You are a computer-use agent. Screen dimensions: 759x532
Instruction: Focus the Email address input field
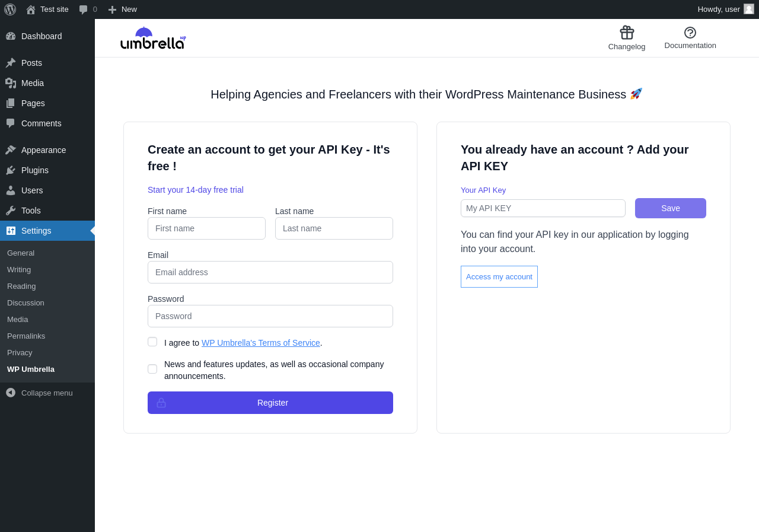pyautogui.click(x=270, y=272)
